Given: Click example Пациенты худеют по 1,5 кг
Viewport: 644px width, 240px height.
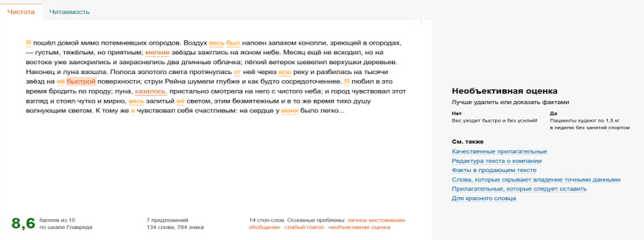Looking at the screenshot, I should coord(584,121).
